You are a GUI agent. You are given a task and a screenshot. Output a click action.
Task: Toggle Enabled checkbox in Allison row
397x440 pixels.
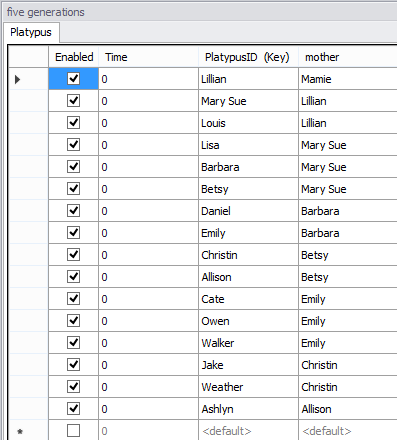coord(73,277)
